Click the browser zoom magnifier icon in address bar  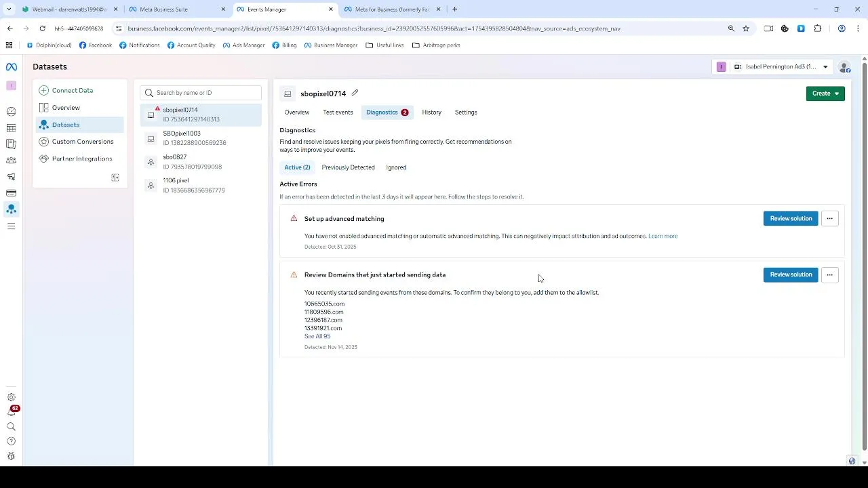pos(731,28)
